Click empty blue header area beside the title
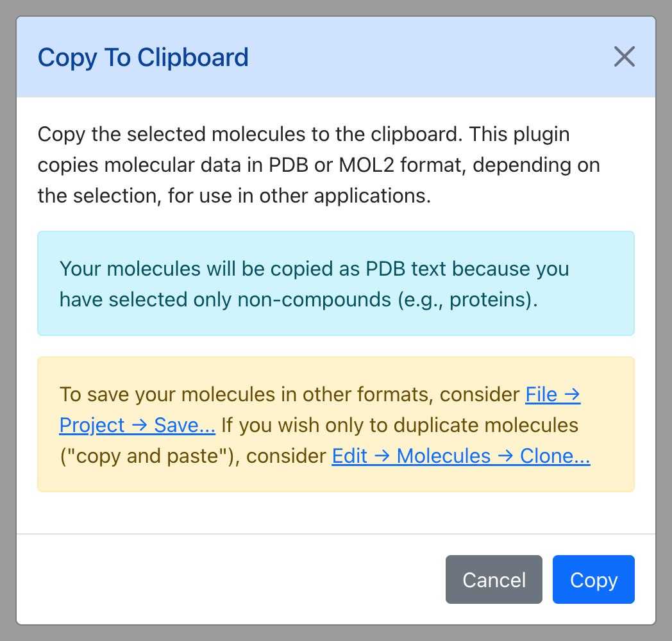Viewport: 672px width, 641px height. point(428,56)
